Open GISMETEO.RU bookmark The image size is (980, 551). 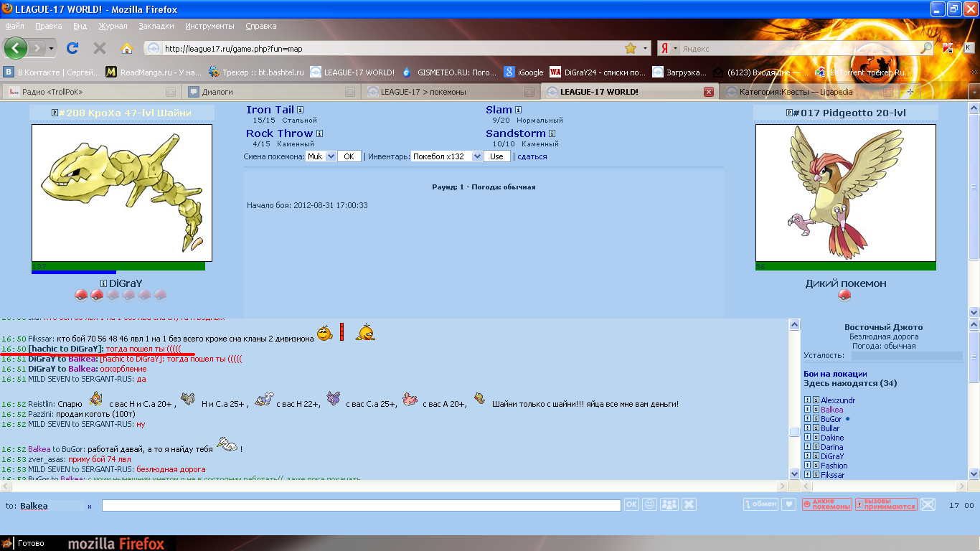pos(449,72)
